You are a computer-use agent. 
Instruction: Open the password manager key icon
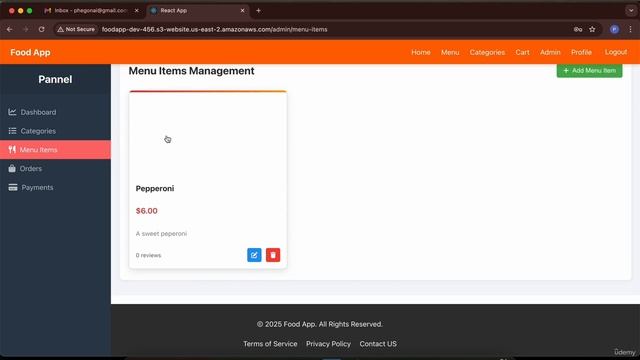coord(578,29)
